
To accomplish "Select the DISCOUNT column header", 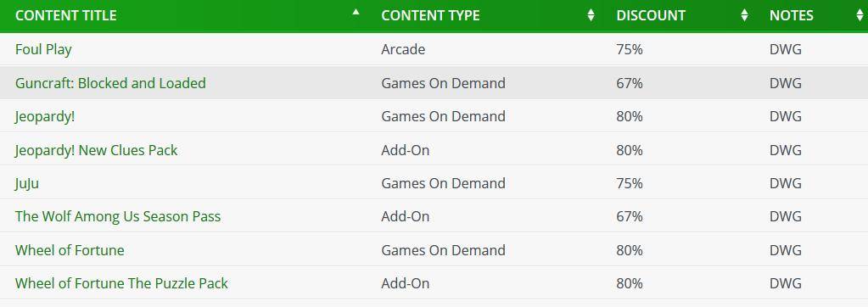I will pyautogui.click(x=651, y=15).
